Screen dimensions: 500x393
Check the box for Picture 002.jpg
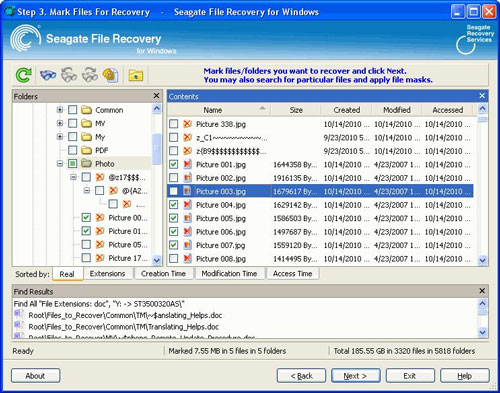(x=174, y=178)
